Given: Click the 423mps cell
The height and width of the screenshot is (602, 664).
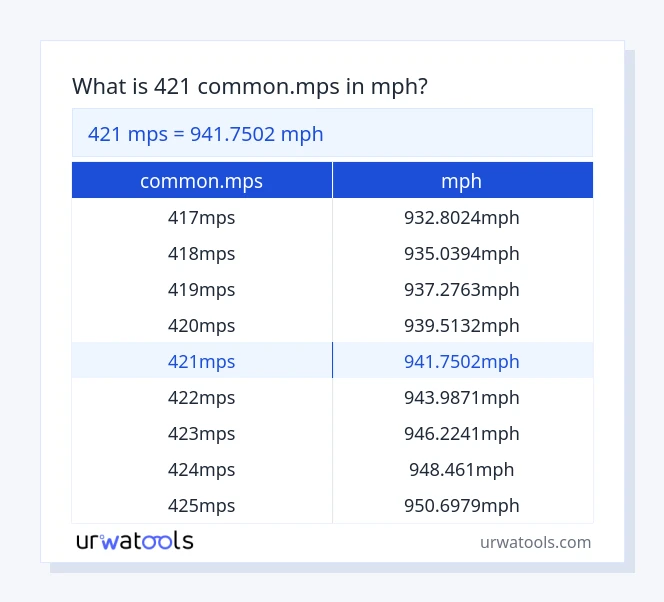Looking at the screenshot, I should (x=201, y=433).
